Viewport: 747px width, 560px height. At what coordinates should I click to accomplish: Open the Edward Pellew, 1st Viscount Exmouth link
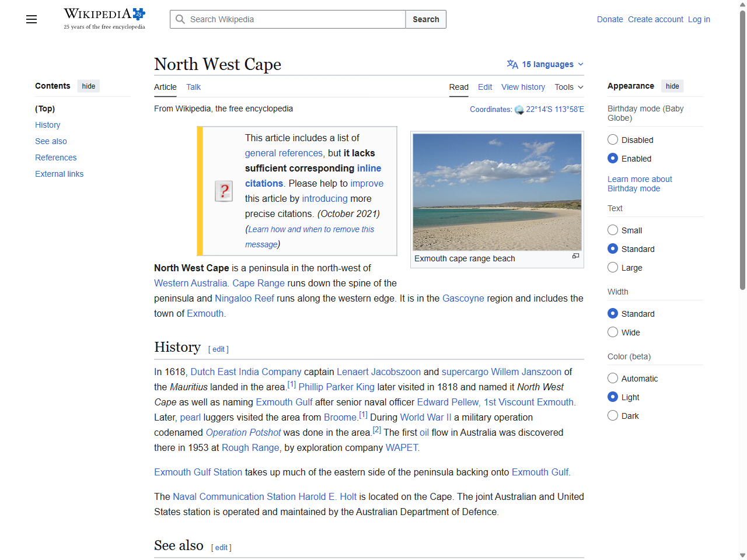[x=495, y=402]
